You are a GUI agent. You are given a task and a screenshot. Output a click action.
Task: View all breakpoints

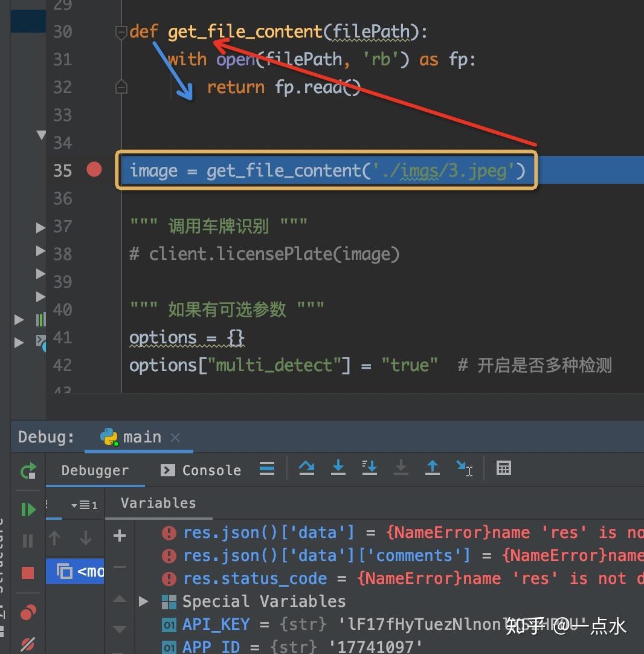(x=28, y=612)
